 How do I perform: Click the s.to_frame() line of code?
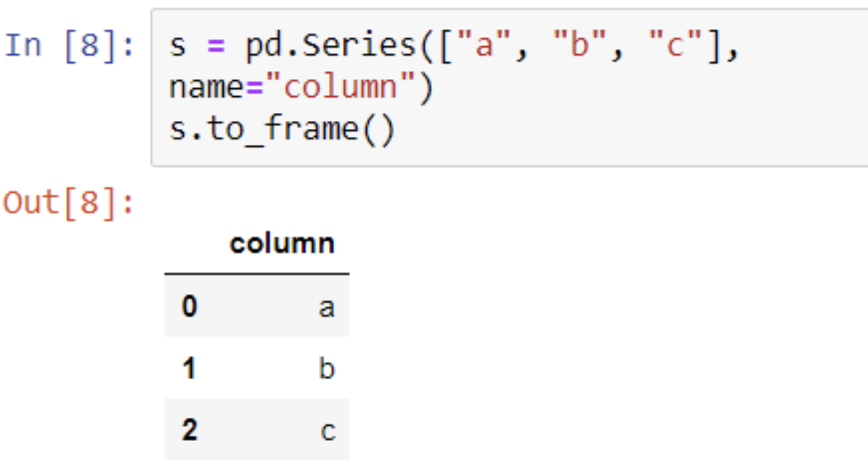pyautogui.click(x=282, y=130)
